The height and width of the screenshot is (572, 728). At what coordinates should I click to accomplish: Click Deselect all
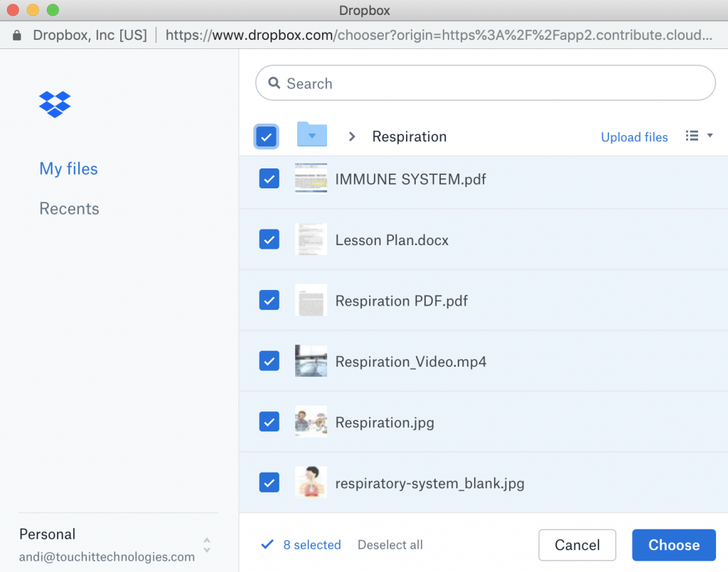tap(390, 544)
